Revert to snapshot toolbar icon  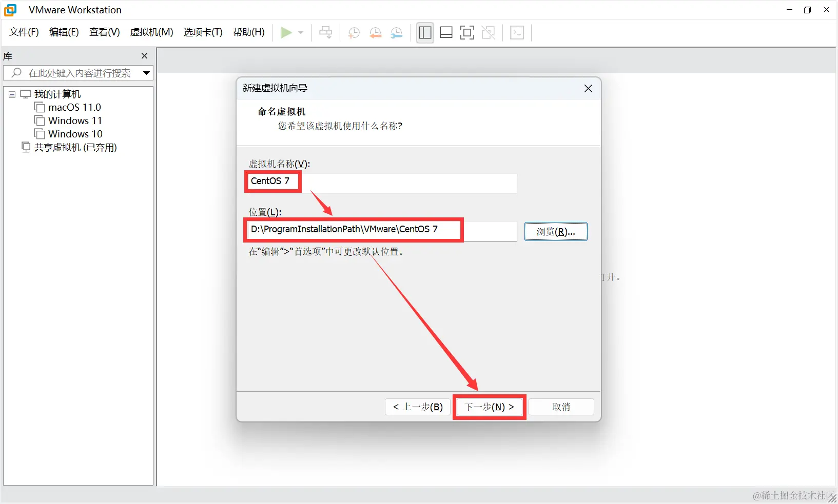click(x=376, y=33)
